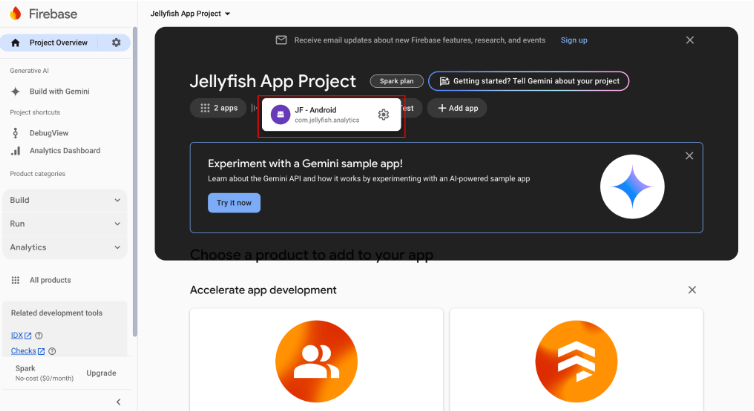Click com.jellyfish.analytics package name

pyautogui.click(x=327, y=120)
